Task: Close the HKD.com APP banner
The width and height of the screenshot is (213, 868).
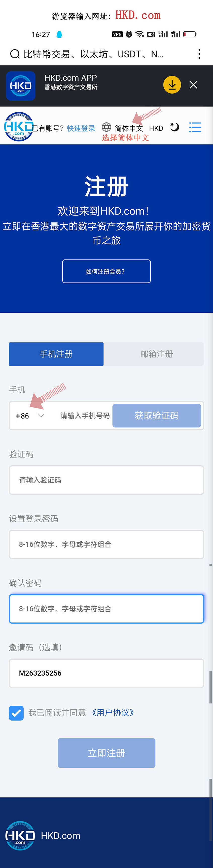Action: [193, 85]
